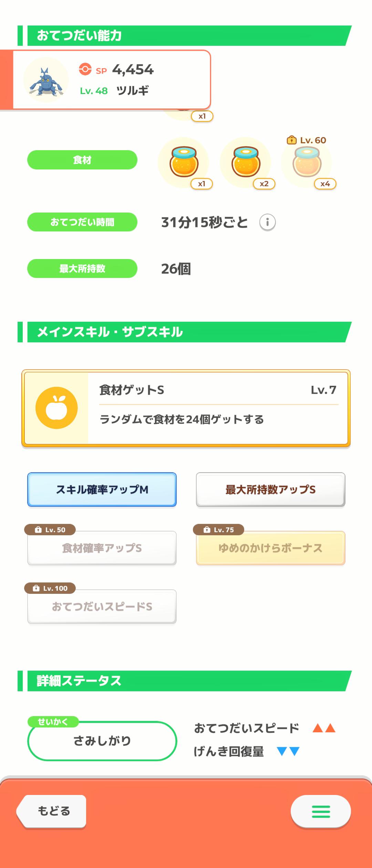Tap the おてつだい時間 label pill

[x=82, y=222]
